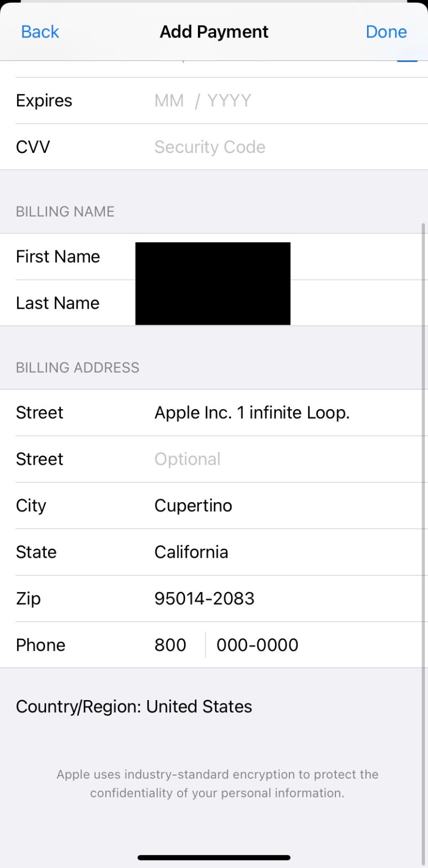Tap the home indicator bar

point(214,858)
